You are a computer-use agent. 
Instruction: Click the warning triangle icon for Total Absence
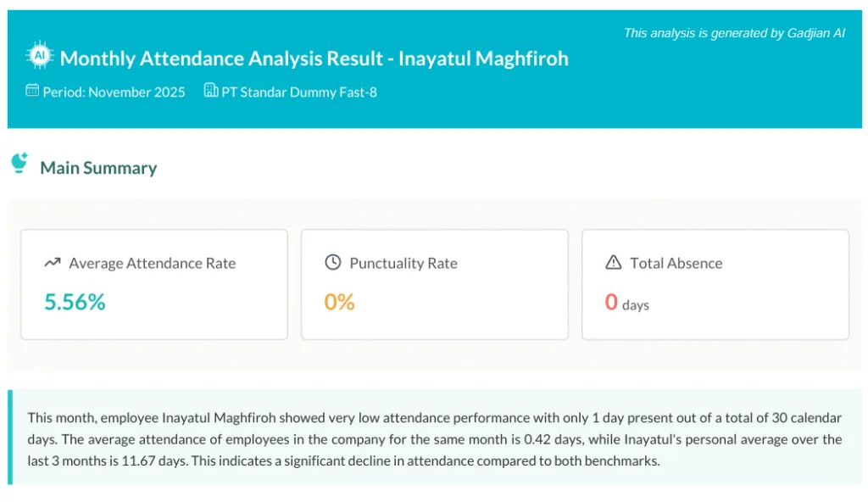click(614, 263)
